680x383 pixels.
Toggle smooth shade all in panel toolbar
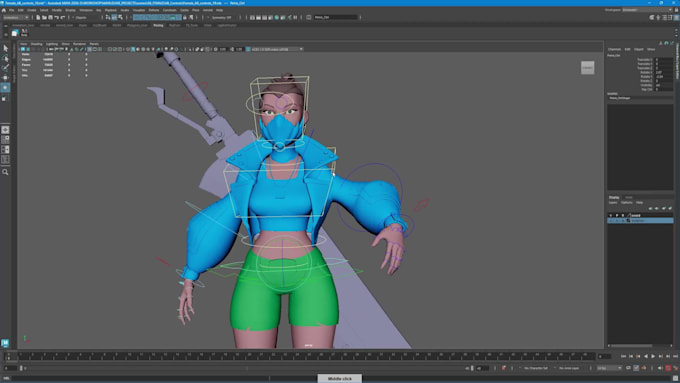tap(133, 49)
